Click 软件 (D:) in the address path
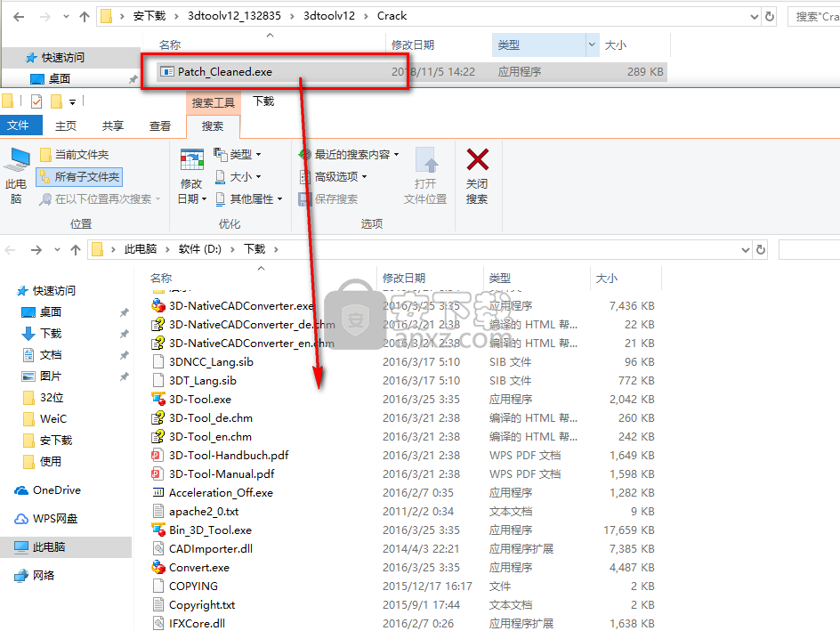 [x=200, y=249]
